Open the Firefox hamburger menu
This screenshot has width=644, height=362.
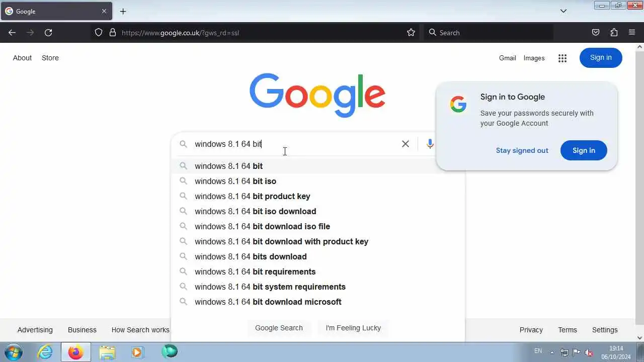pos(632,33)
